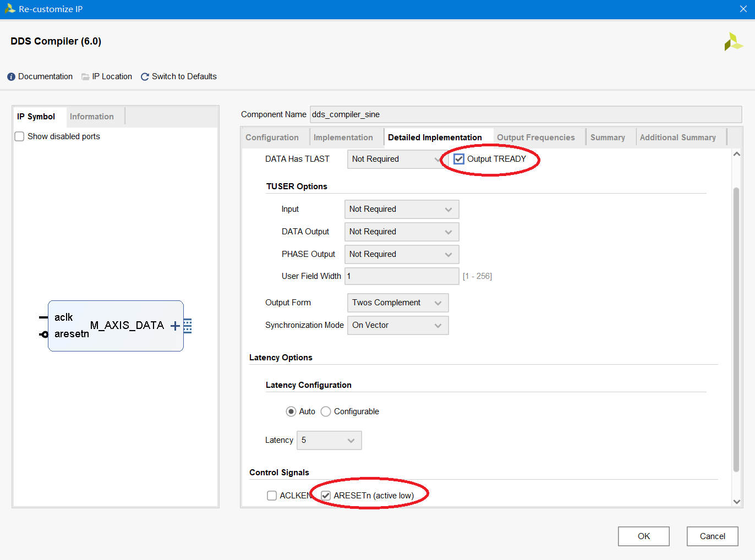The height and width of the screenshot is (560, 755).
Task: Select Configurable latency radio button
Action: 326,411
